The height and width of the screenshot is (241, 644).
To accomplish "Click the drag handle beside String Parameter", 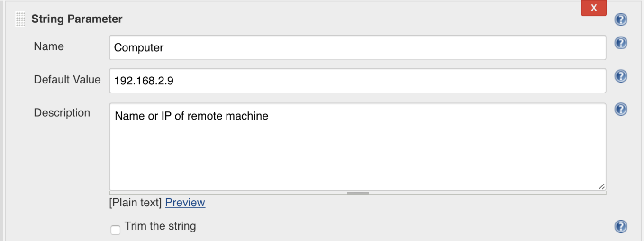I will coord(20,19).
